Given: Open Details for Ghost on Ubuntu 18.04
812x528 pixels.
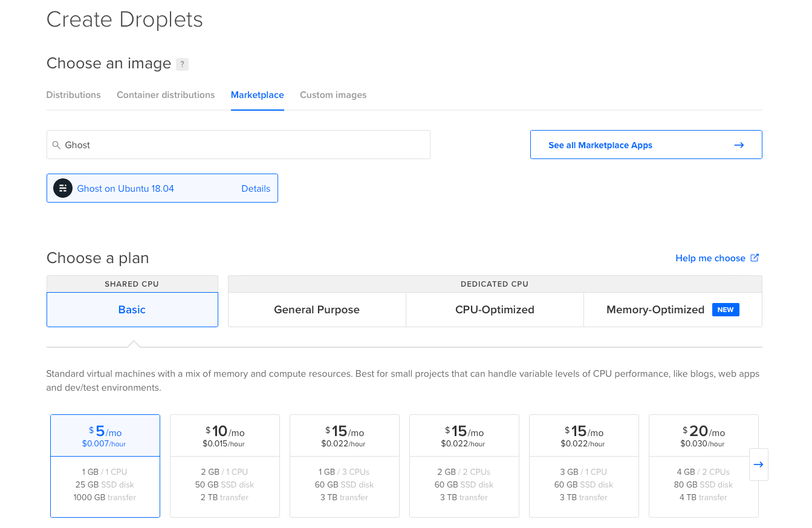Looking at the screenshot, I should (256, 189).
